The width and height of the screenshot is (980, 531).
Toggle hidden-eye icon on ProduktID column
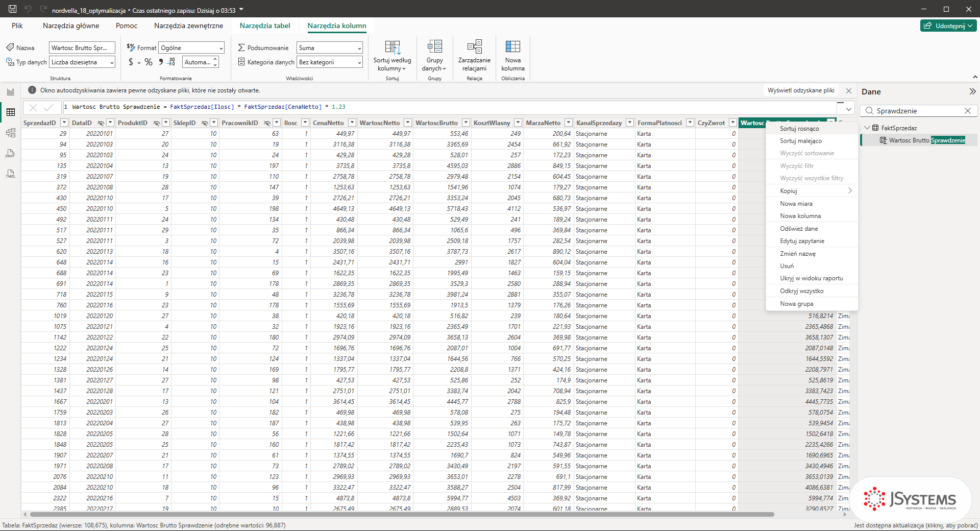click(157, 123)
